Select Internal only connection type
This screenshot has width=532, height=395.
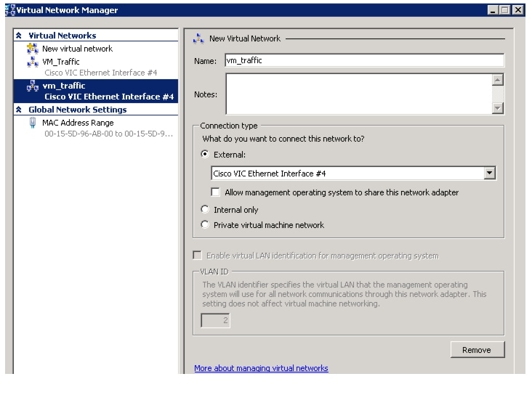[205, 209]
